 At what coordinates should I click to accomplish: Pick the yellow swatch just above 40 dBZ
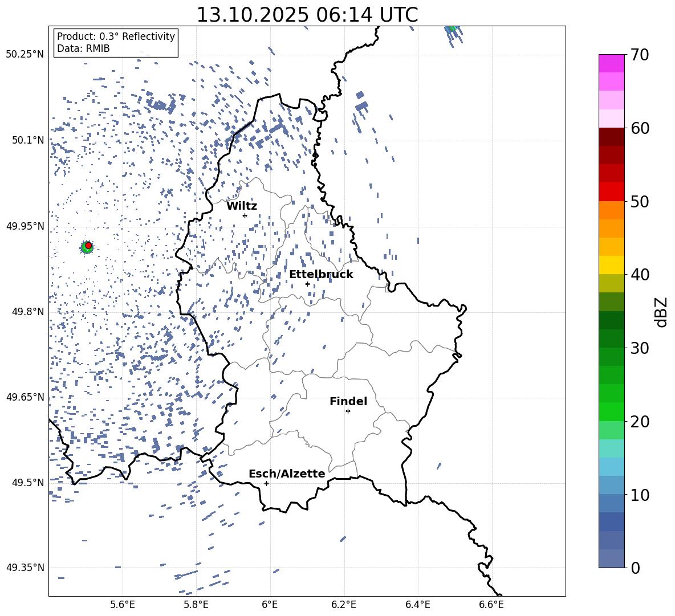[x=611, y=265]
